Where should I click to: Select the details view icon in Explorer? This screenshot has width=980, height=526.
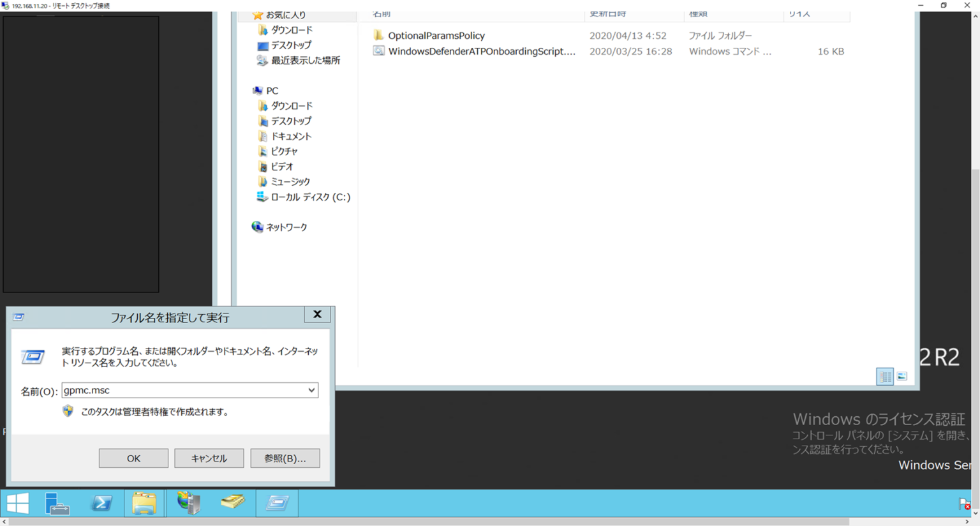[885, 377]
